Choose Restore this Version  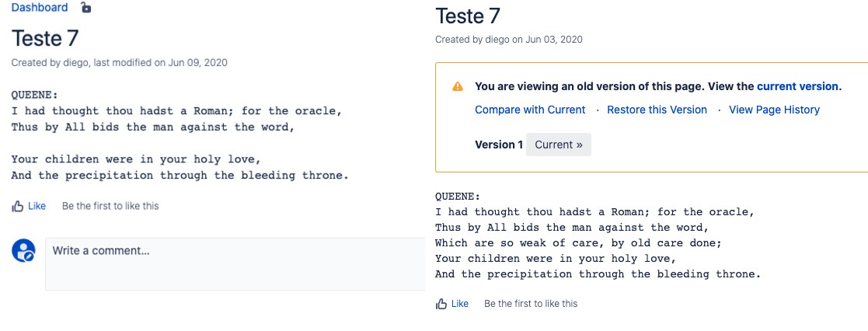[657, 110]
